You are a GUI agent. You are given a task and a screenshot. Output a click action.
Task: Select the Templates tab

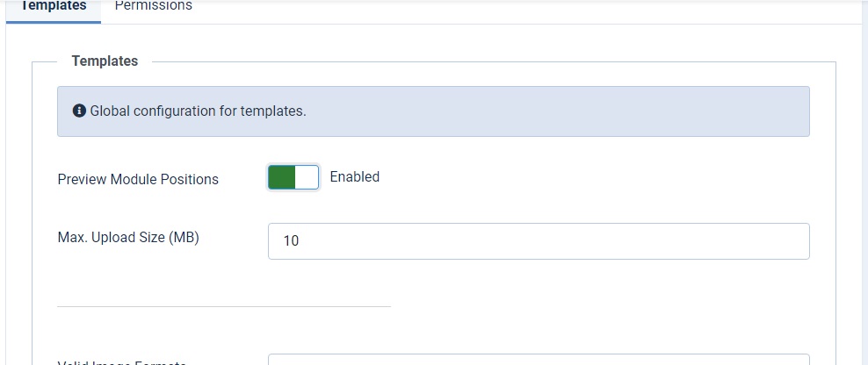(x=54, y=7)
